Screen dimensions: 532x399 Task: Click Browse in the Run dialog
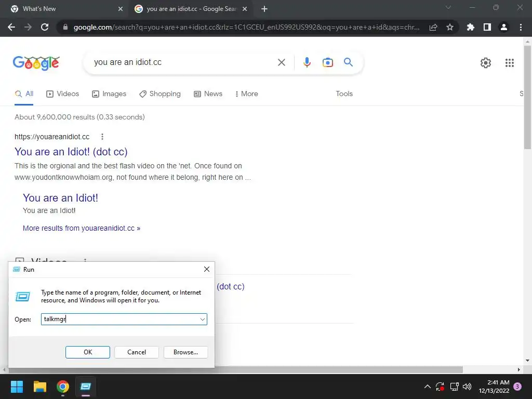[x=185, y=352]
